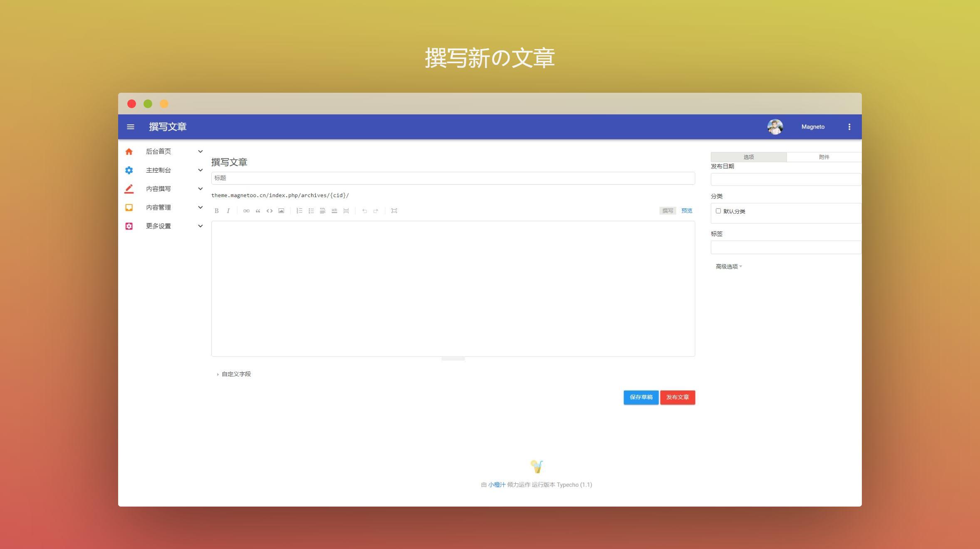
Task: Insert a hyperlink via the link icon
Action: pos(246,211)
